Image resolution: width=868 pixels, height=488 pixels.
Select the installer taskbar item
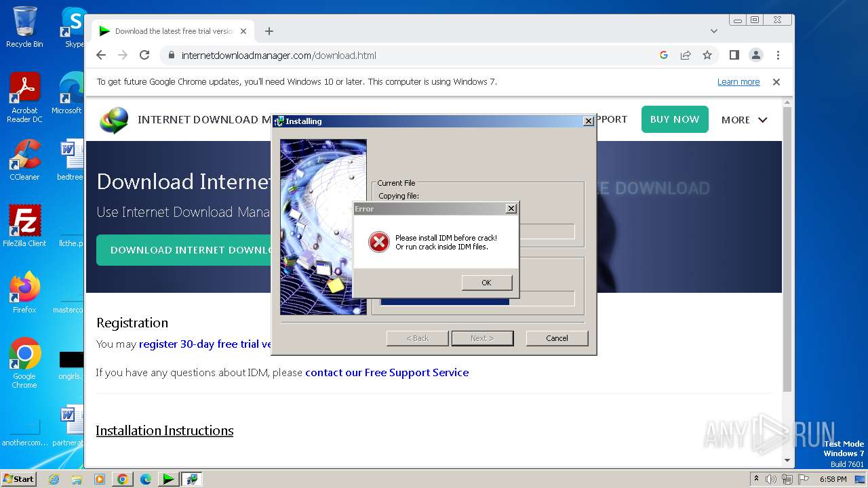coord(191,479)
